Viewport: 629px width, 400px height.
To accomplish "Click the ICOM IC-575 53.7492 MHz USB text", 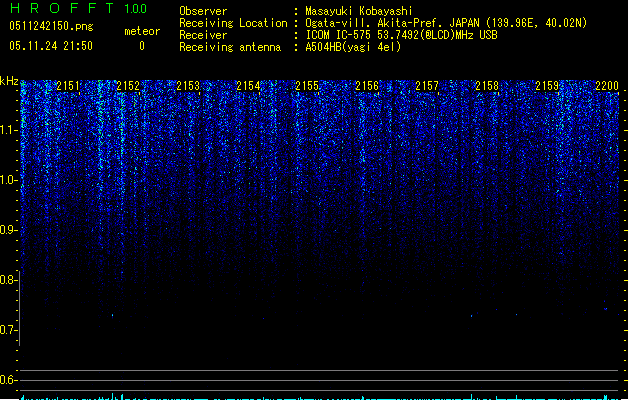I will pyautogui.click(x=402, y=35).
